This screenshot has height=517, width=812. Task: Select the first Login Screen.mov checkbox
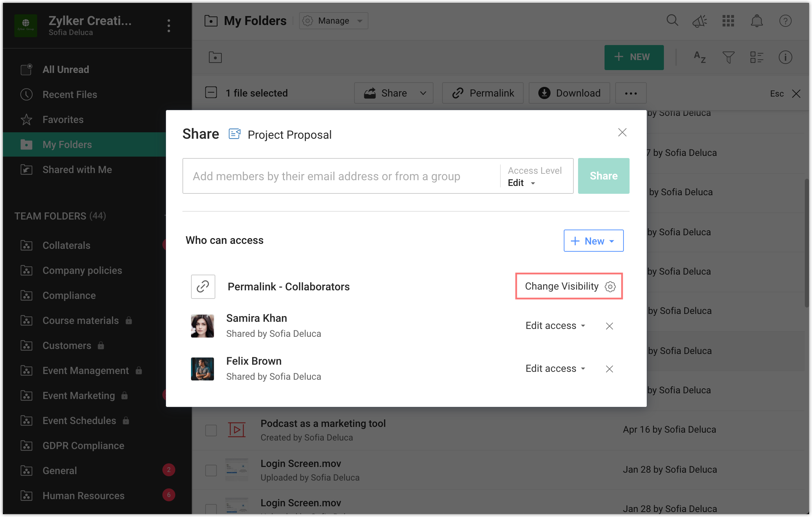(211, 470)
